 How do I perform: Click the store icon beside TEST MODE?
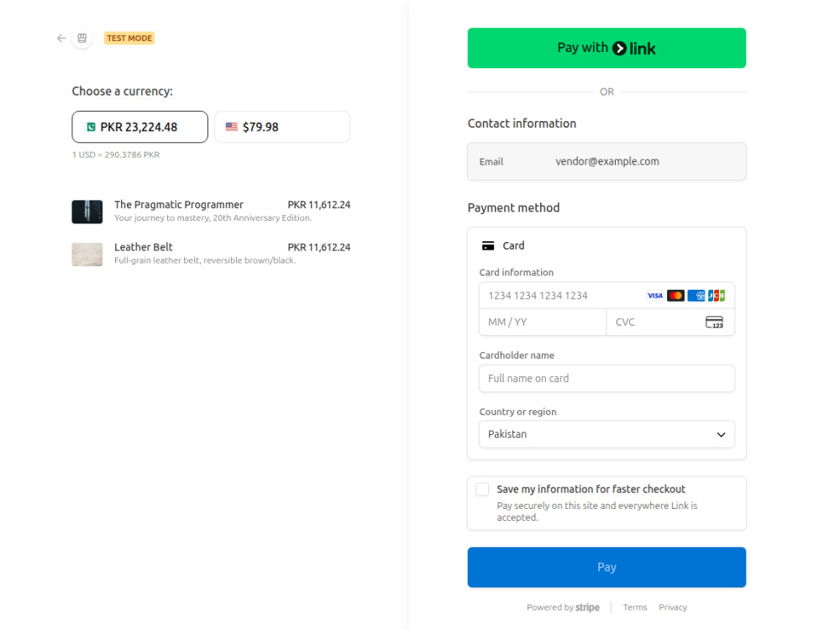pos(82,38)
